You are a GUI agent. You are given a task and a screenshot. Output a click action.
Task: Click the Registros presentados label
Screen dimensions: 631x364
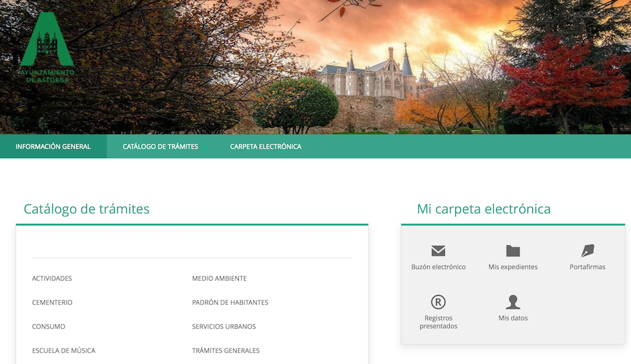(438, 322)
